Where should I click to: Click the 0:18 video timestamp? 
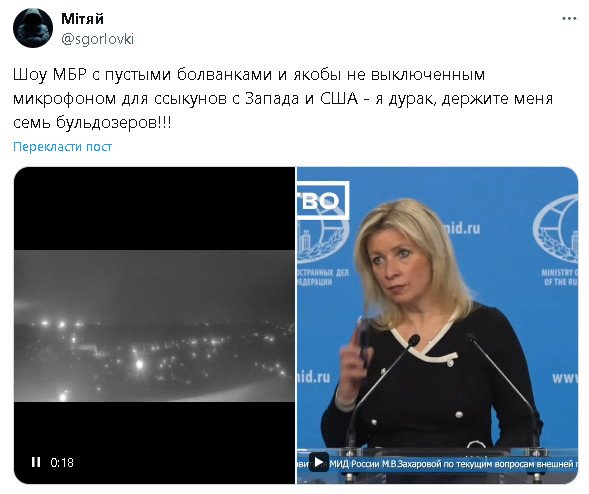[62, 462]
